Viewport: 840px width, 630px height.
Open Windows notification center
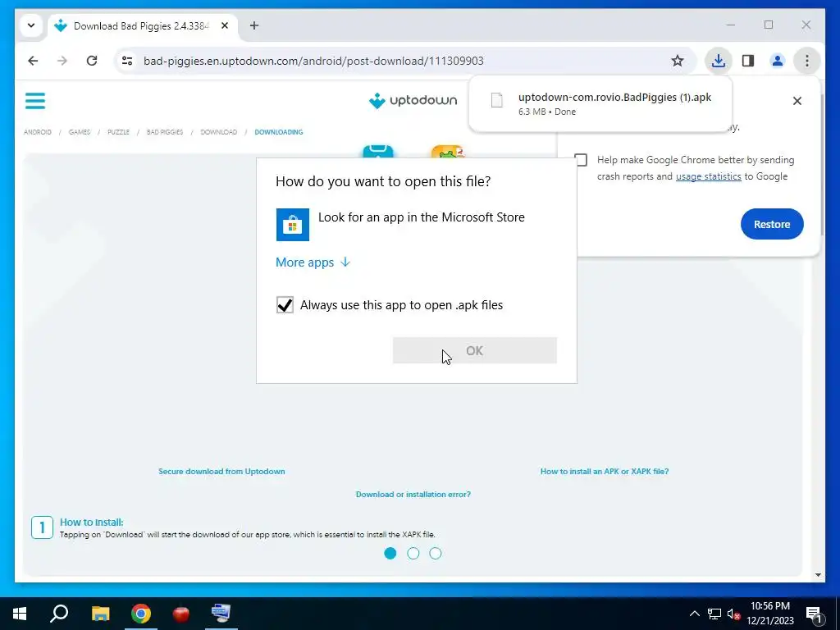click(x=815, y=614)
